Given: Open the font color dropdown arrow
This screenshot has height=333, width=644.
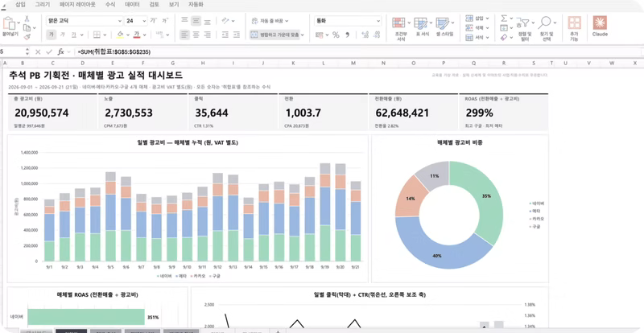Looking at the screenshot, I should pos(145,35).
